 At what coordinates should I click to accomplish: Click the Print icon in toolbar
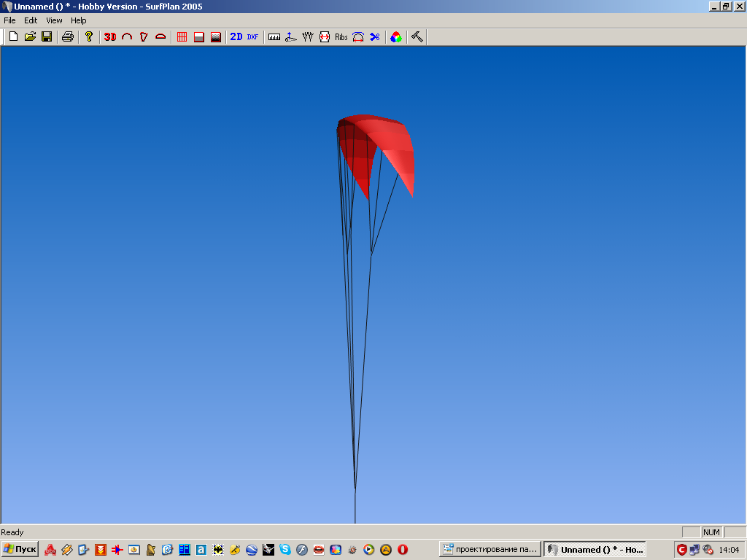(67, 36)
